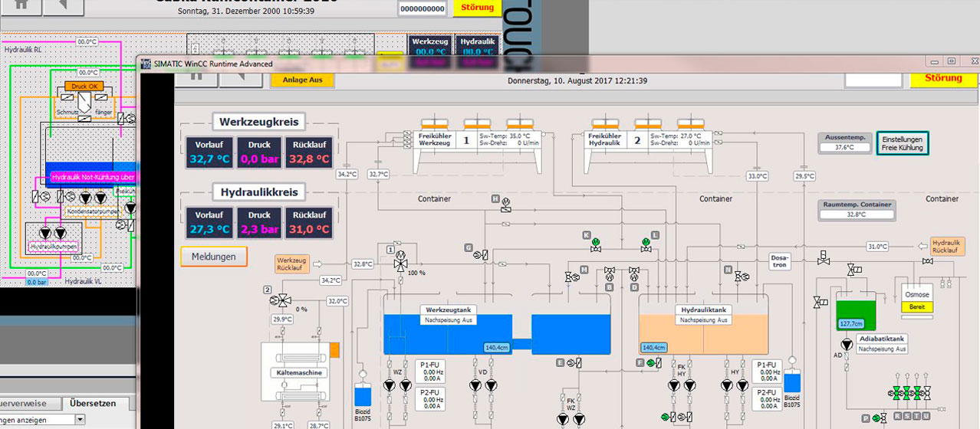Select three-way mixing valve number 1
The width and height of the screenshot is (980, 429).
(x=400, y=263)
